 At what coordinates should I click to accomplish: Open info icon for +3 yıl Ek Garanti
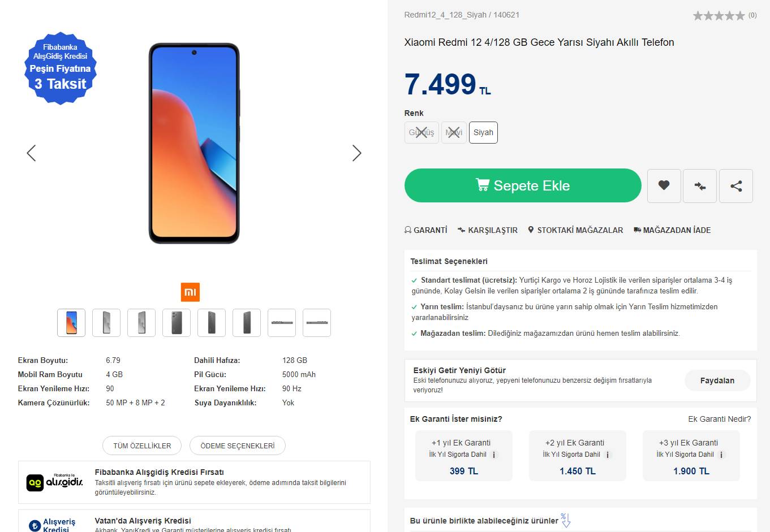point(721,455)
